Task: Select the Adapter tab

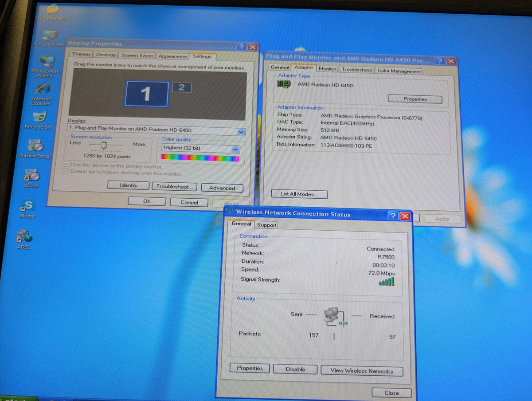Action: (x=304, y=67)
